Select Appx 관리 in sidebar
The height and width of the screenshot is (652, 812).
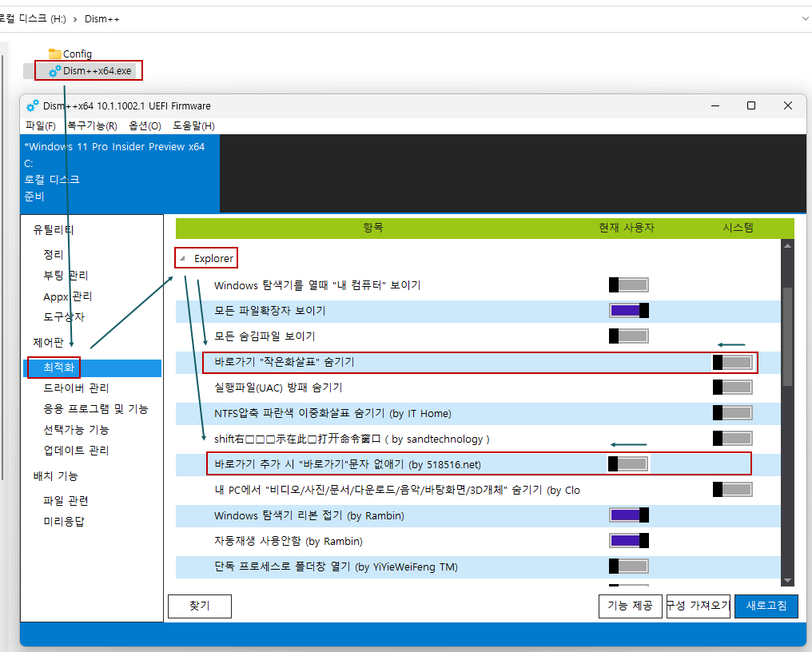pyautogui.click(x=67, y=296)
